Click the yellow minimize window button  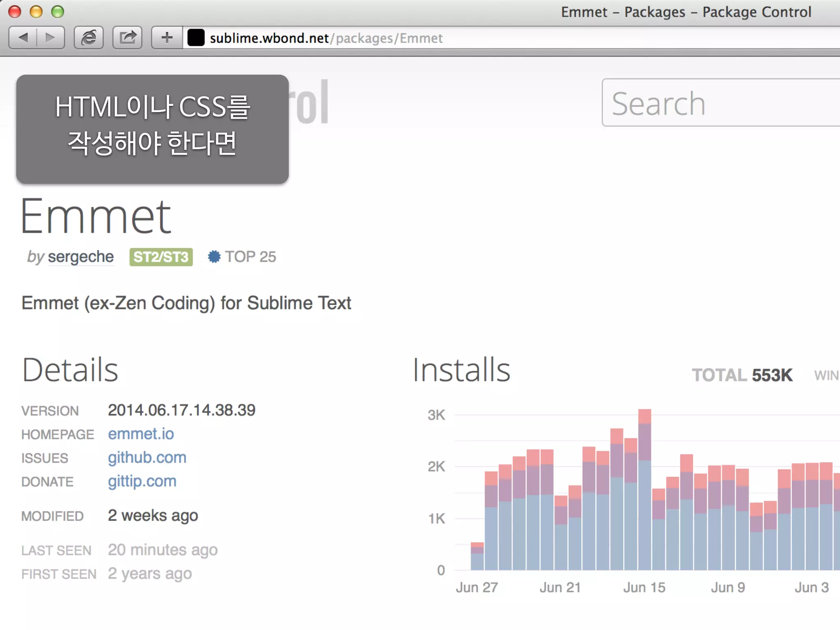[x=36, y=12]
